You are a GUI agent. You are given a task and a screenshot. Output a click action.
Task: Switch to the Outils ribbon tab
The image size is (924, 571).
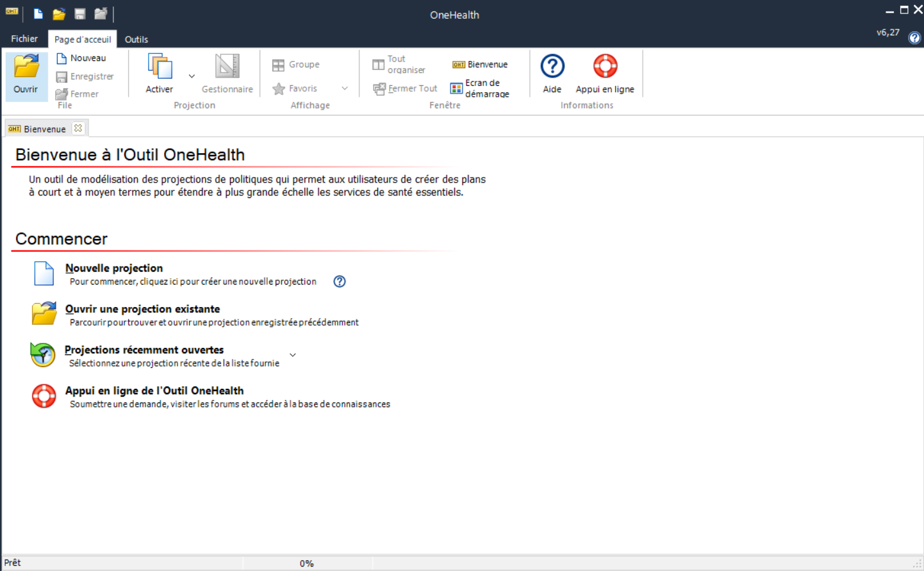136,40
